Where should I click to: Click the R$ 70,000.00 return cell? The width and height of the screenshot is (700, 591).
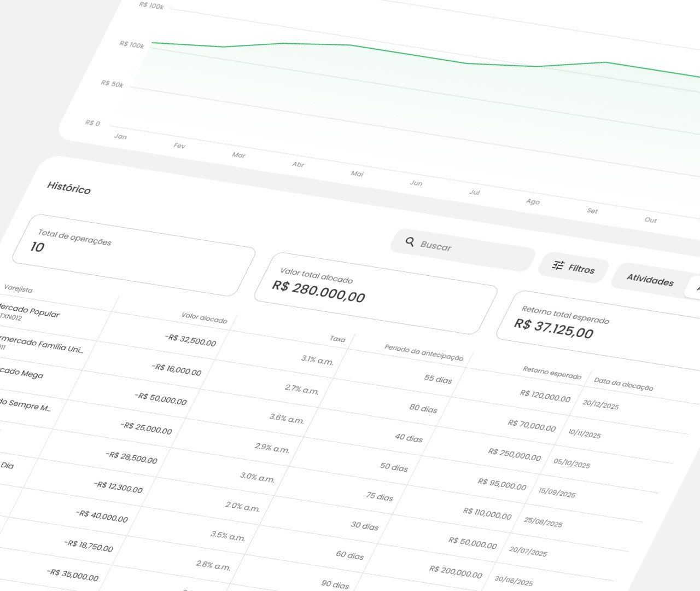pyautogui.click(x=532, y=425)
